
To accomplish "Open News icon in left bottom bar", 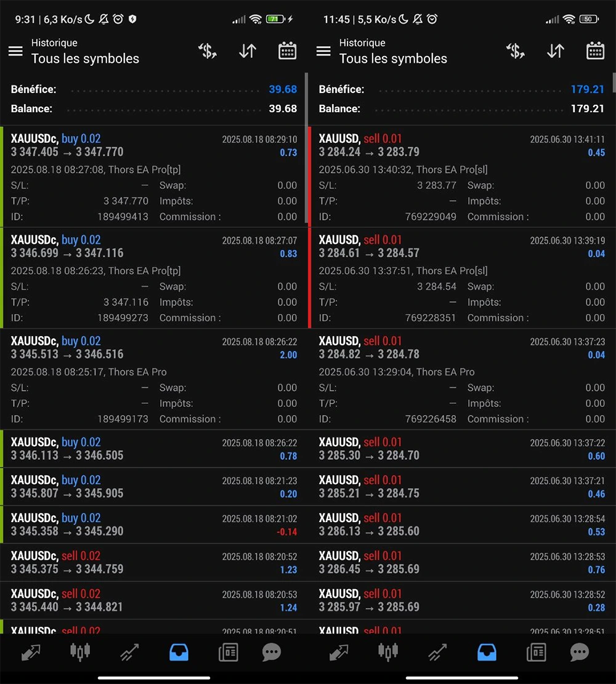I will point(228,652).
